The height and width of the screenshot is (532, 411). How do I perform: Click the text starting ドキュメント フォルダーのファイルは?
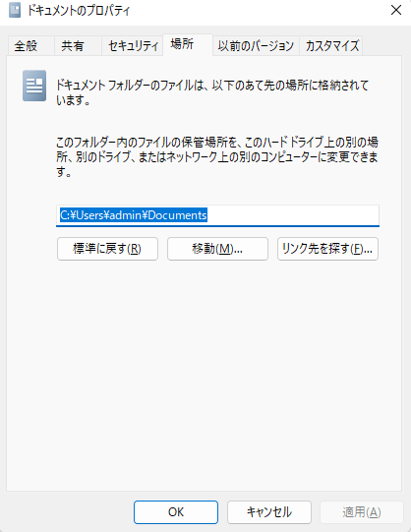click(x=212, y=92)
